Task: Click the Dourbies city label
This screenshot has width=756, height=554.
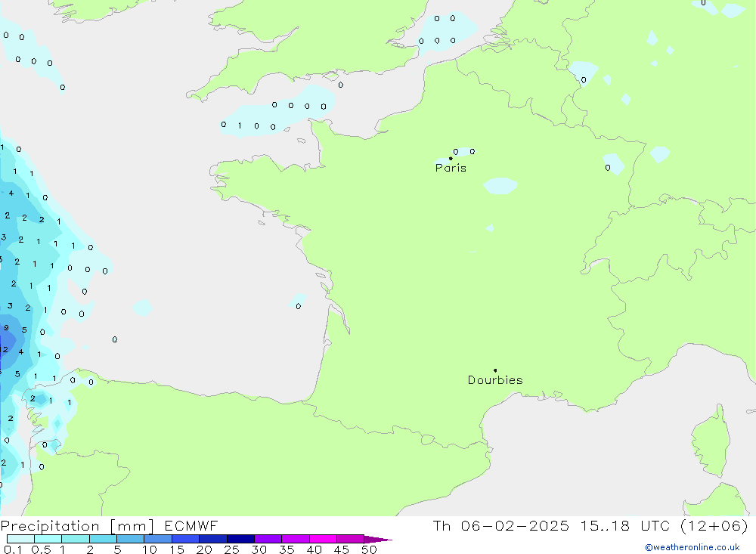Action: (x=495, y=380)
